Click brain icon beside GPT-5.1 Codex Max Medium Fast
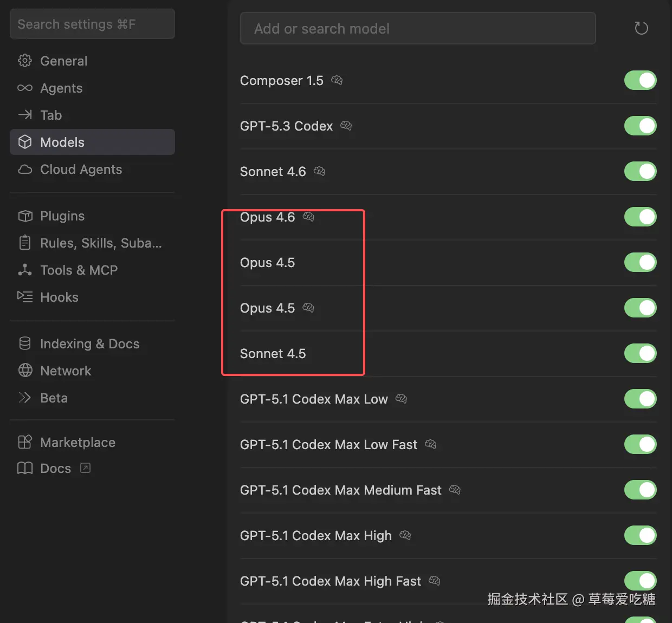 (x=455, y=490)
